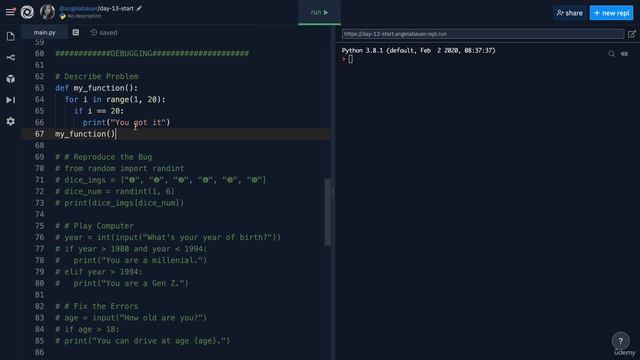This screenshot has width=640, height=360.
Task: Click line 63 def my_function
Action: [97, 88]
